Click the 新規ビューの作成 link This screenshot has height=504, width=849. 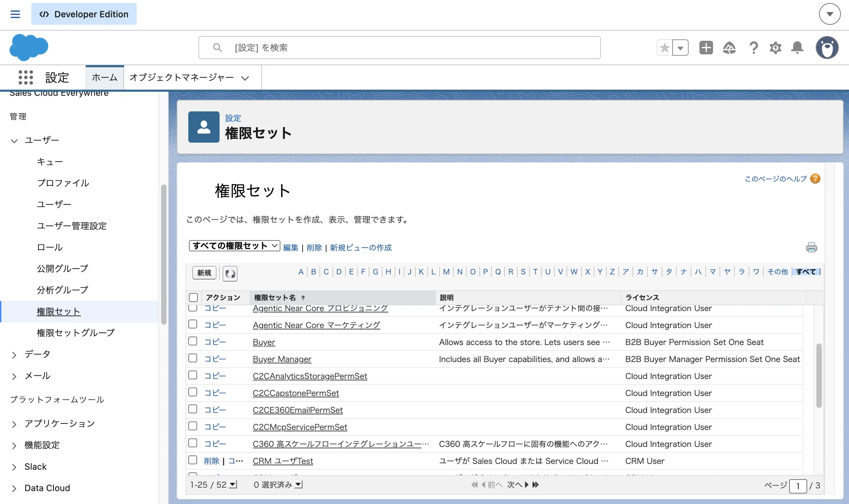pyautogui.click(x=361, y=248)
